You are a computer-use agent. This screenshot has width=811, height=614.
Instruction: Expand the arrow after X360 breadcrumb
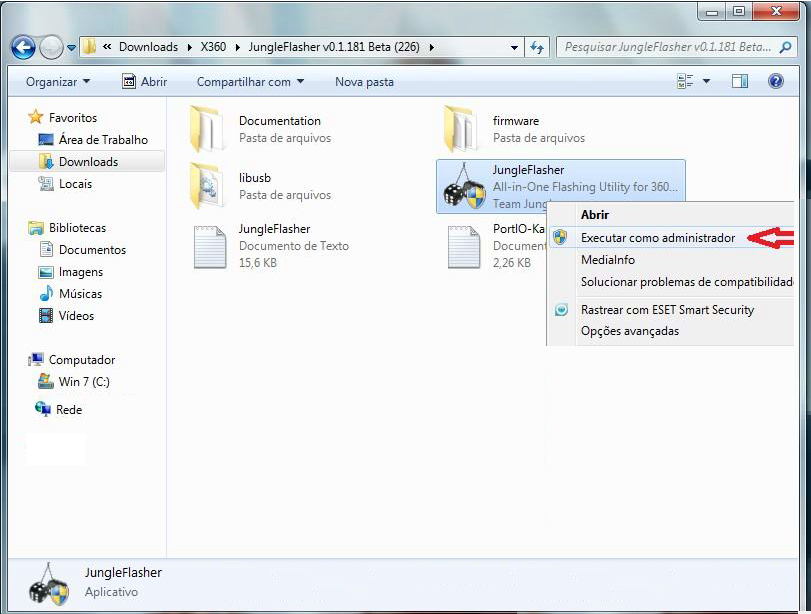coord(237,48)
